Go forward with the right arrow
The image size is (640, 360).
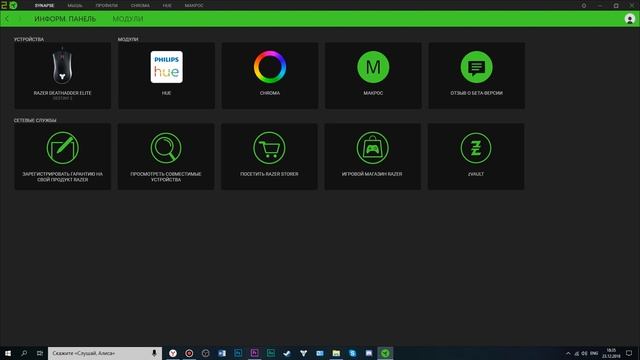(19, 19)
